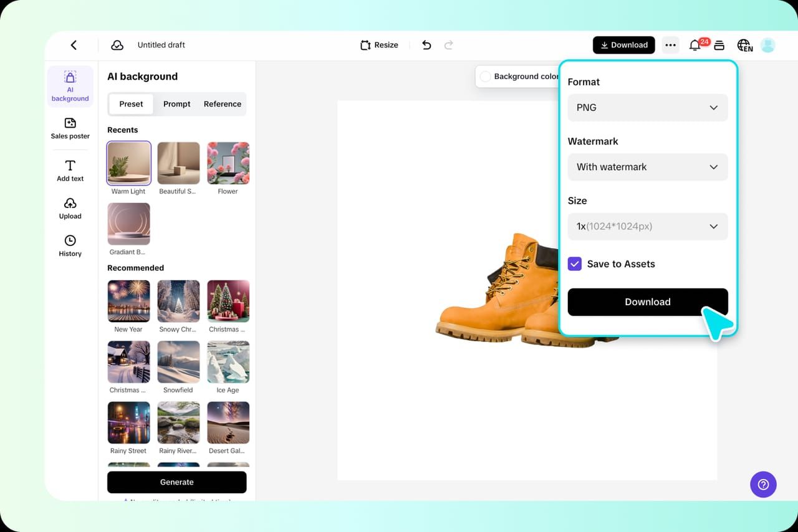The width and height of the screenshot is (798, 532).
Task: Open the help question mark button
Action: pyautogui.click(x=763, y=484)
